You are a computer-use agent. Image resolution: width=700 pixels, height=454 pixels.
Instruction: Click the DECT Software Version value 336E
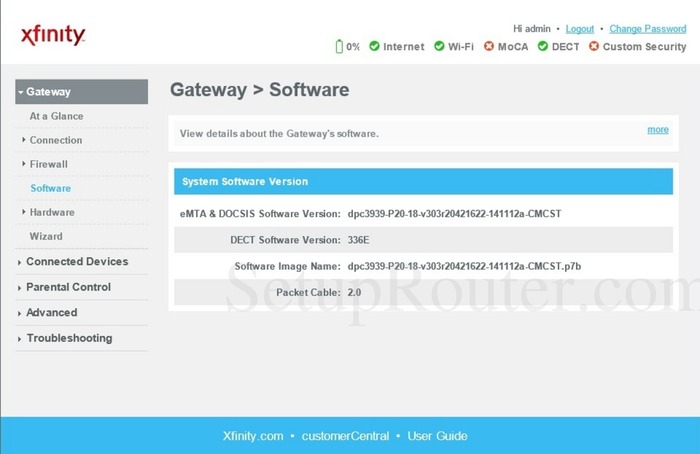tap(358, 240)
